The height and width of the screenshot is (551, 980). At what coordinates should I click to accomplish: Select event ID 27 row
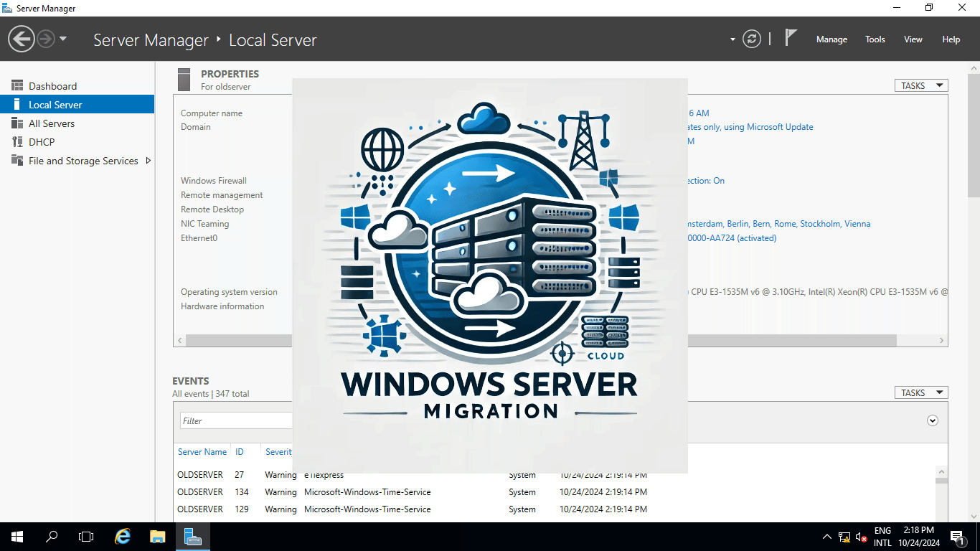click(554, 475)
